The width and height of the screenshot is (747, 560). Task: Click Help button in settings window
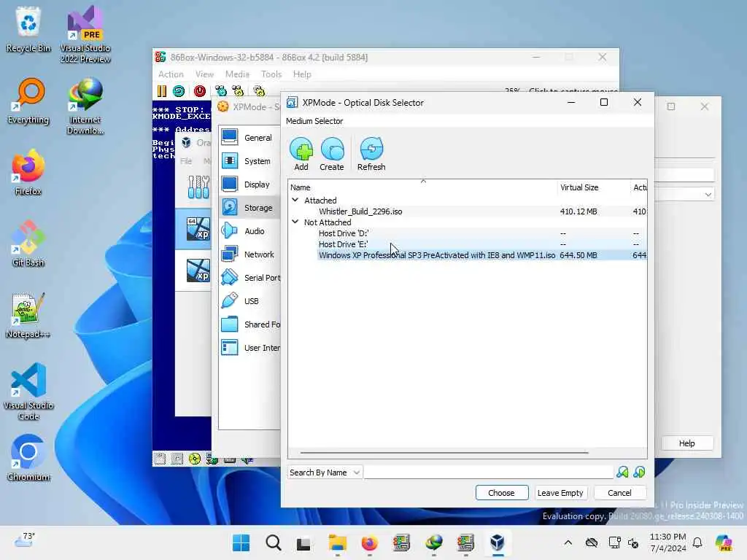687,443
